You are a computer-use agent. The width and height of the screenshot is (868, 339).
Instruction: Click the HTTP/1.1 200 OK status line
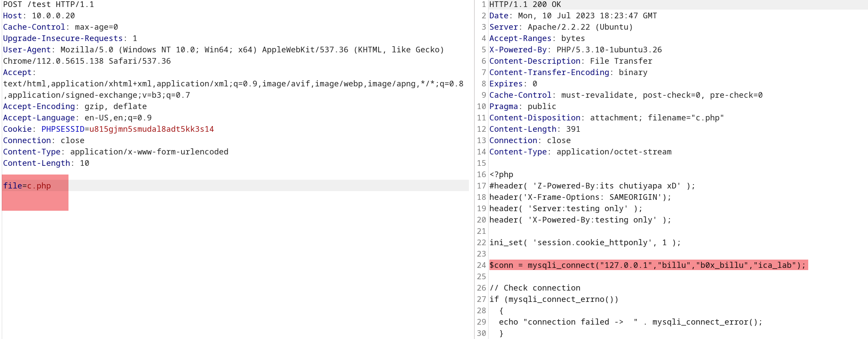point(525,4)
